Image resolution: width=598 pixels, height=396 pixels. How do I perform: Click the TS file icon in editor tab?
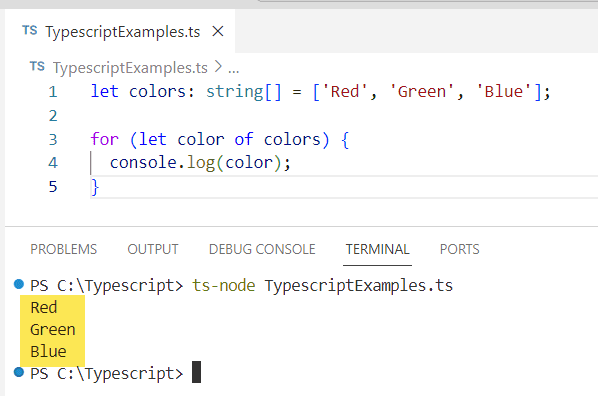tap(30, 31)
